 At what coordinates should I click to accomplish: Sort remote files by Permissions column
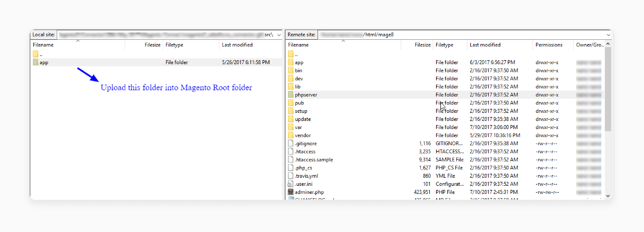pos(549,45)
